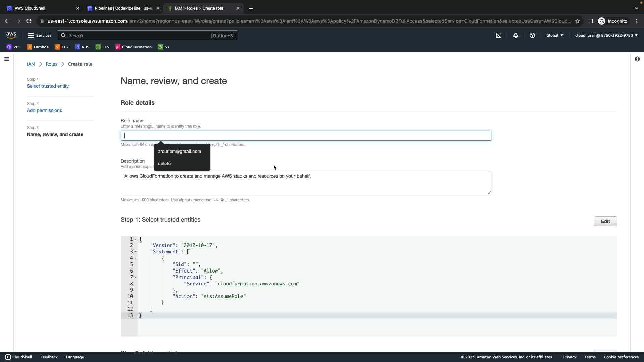Open the S3 favorite shortcut

pyautogui.click(x=164, y=47)
